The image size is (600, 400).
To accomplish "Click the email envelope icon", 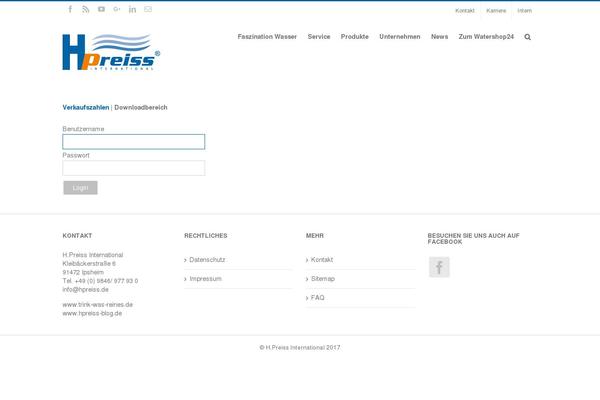I will point(148,9).
